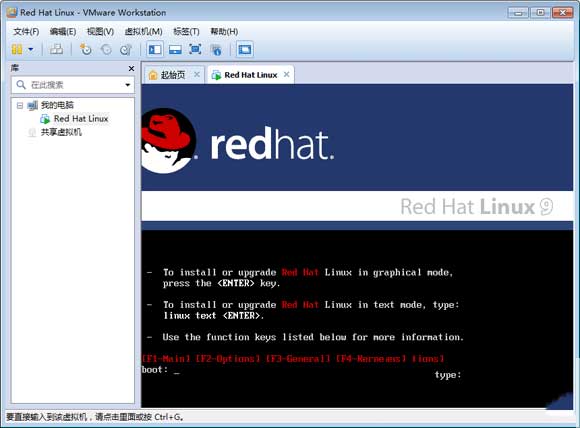This screenshot has height=428, width=580.
Task: Enter full screen mode icon
Action: [195, 49]
